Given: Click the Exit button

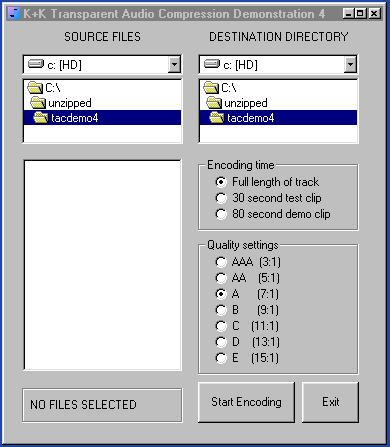Looking at the screenshot, I should pyautogui.click(x=330, y=402).
